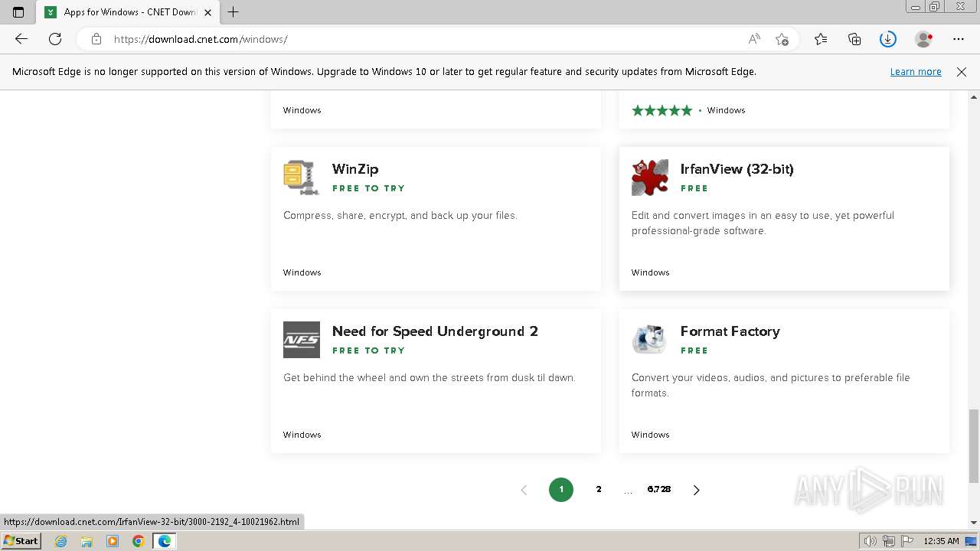Go to the next page arrow
980x551 pixels.
(x=696, y=490)
